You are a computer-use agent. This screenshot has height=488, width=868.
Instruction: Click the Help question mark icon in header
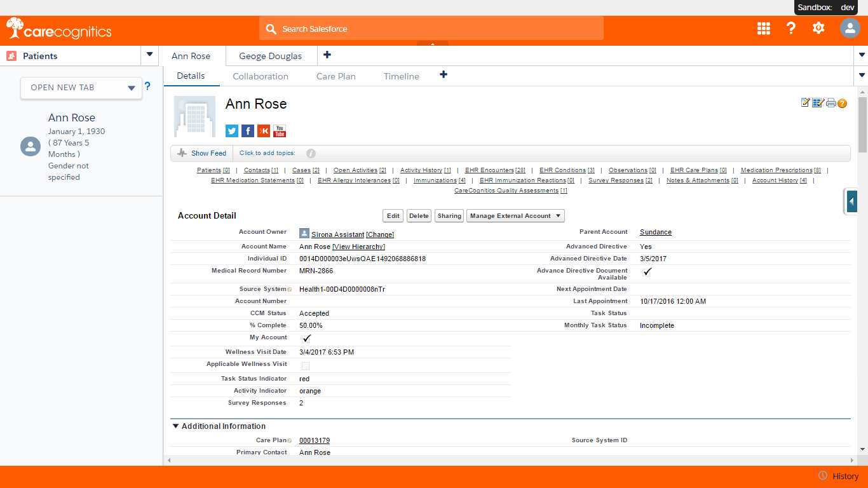click(x=791, y=29)
